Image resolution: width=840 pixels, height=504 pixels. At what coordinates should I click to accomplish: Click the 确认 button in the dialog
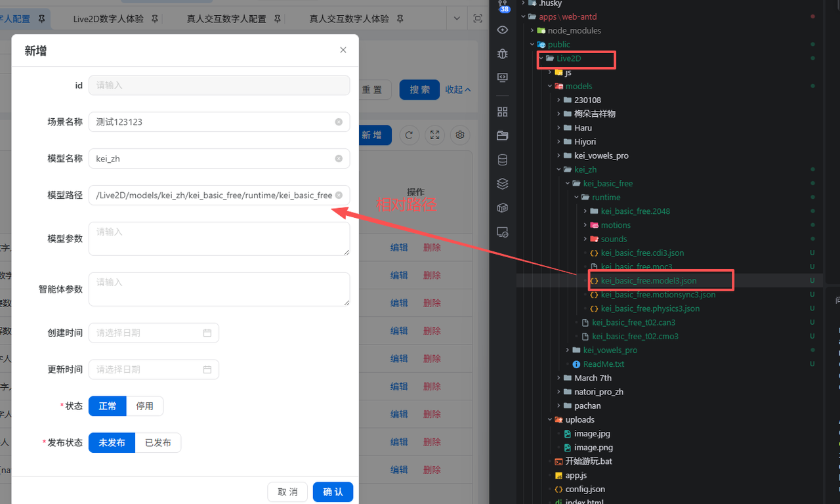point(333,492)
